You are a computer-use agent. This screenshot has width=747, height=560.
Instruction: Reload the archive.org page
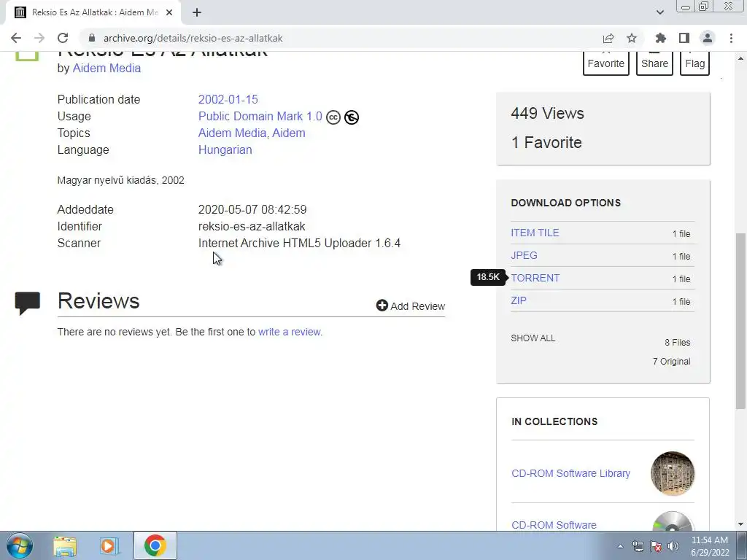pos(63,38)
